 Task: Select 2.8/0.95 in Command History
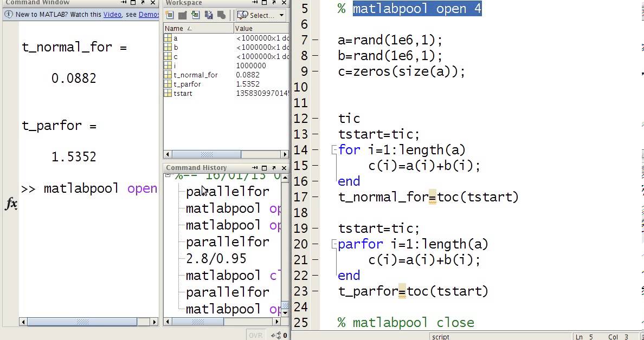[x=216, y=259]
